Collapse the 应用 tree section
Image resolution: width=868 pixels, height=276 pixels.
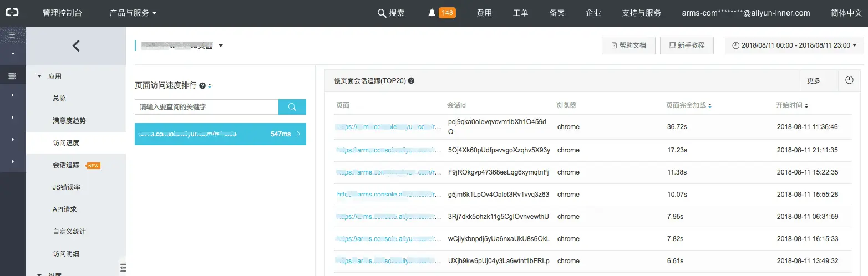point(39,76)
